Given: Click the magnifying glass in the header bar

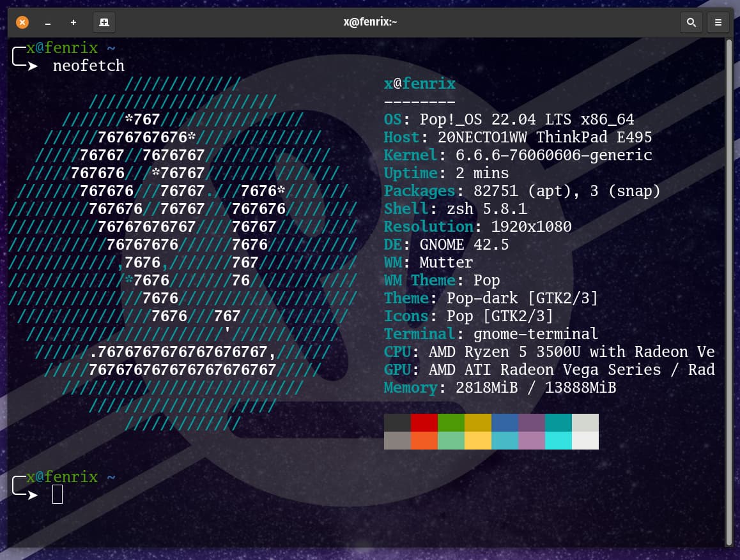Looking at the screenshot, I should click(x=691, y=22).
